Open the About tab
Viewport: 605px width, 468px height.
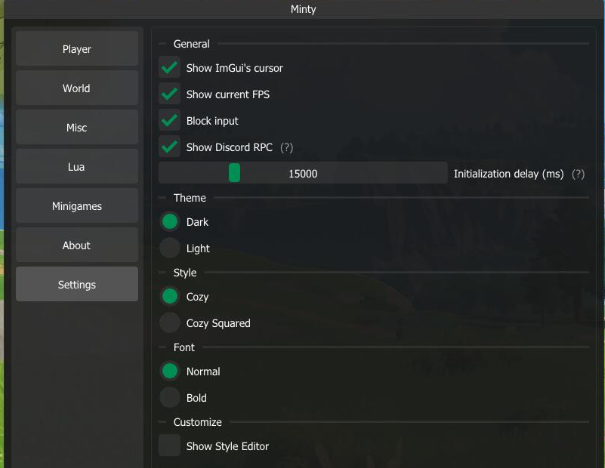click(x=77, y=245)
